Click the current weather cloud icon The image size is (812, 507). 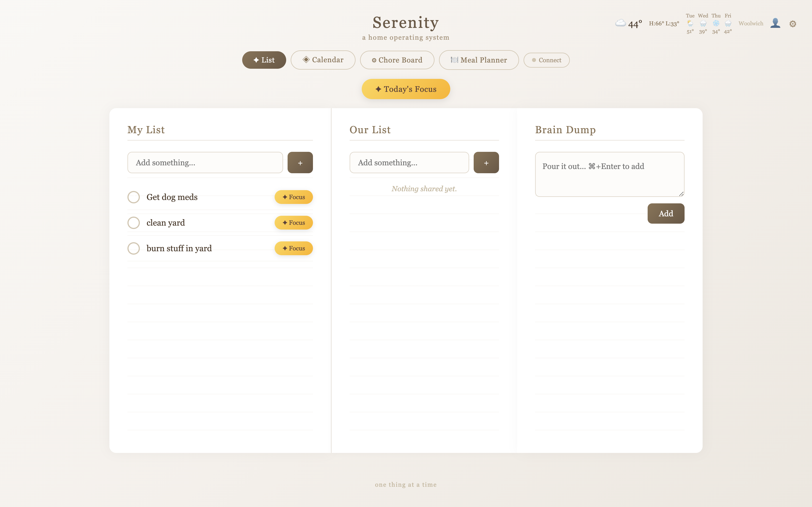pos(620,23)
